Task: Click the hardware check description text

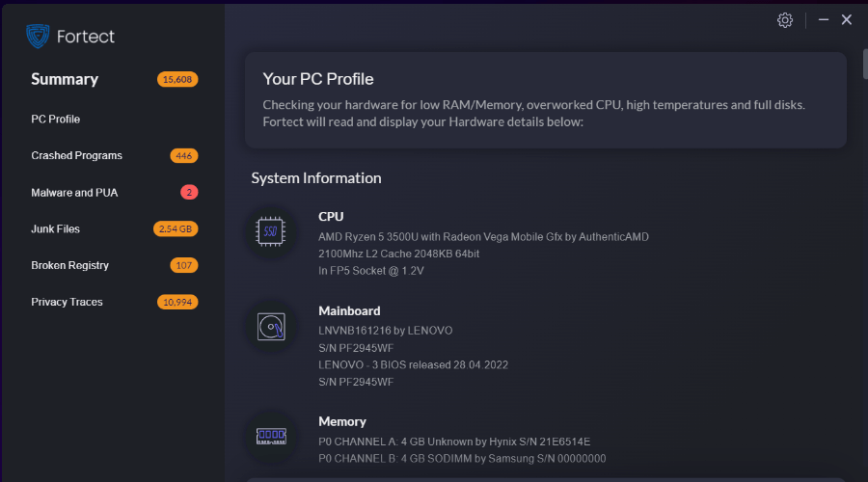Action: (533, 113)
